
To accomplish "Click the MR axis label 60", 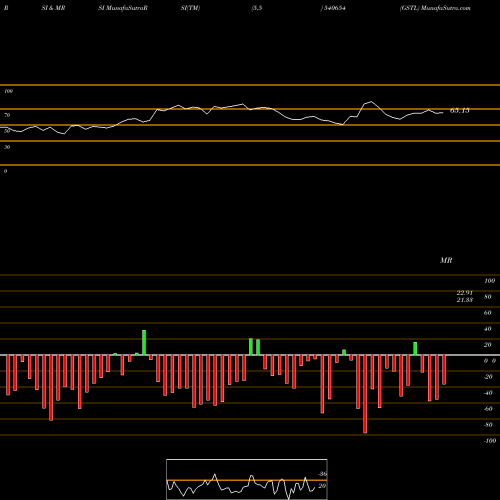I will [487, 313].
